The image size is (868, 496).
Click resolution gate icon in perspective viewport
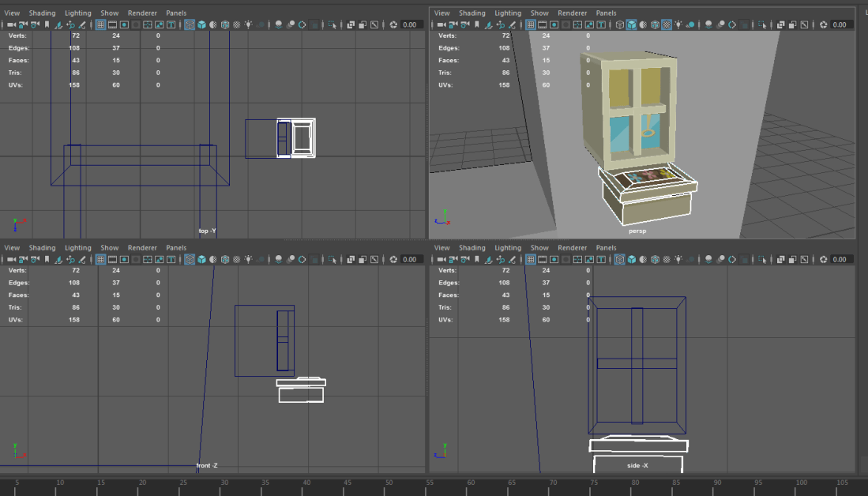tap(554, 24)
